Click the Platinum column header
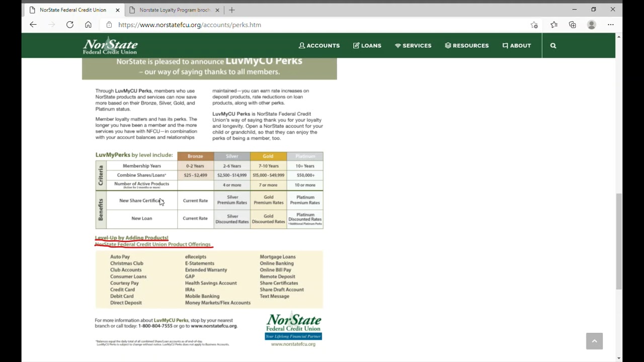Screen dimensions: 644x362 coord(305,156)
